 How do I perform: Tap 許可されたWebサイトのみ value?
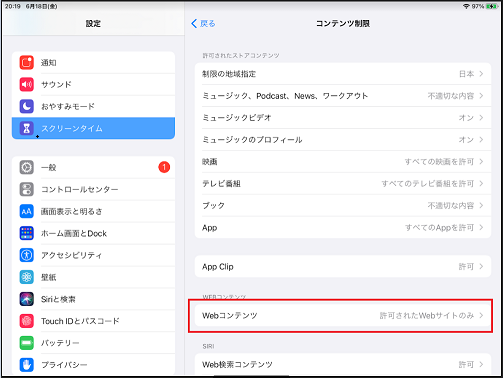point(427,316)
